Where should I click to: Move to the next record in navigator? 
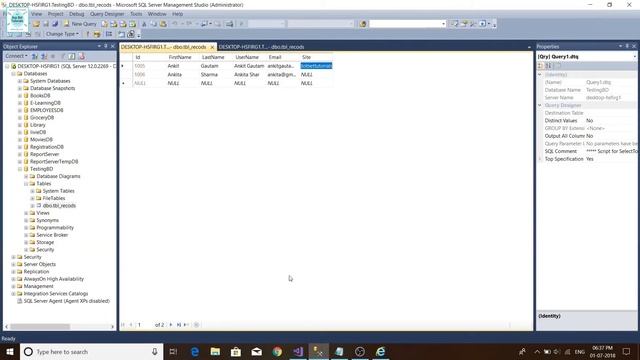tap(171, 325)
